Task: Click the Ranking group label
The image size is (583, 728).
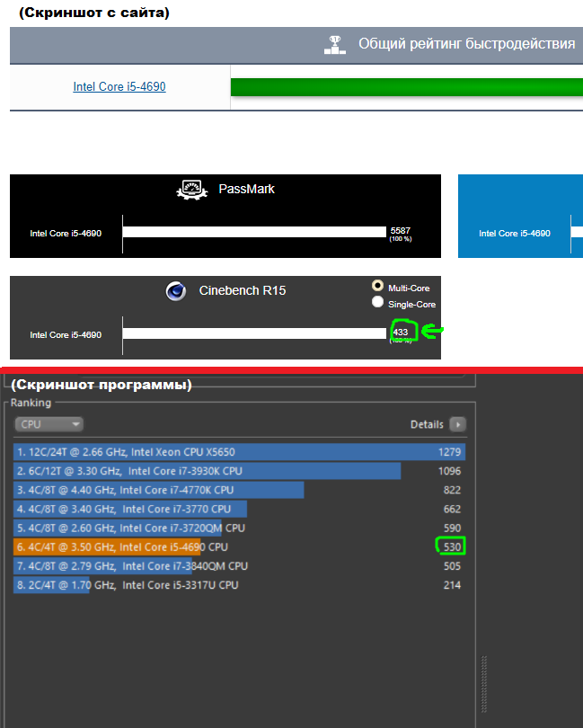Action: [x=31, y=403]
